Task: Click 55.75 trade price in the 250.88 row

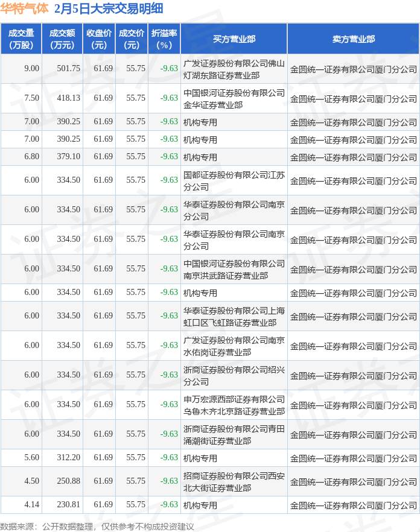Action: pos(136,481)
